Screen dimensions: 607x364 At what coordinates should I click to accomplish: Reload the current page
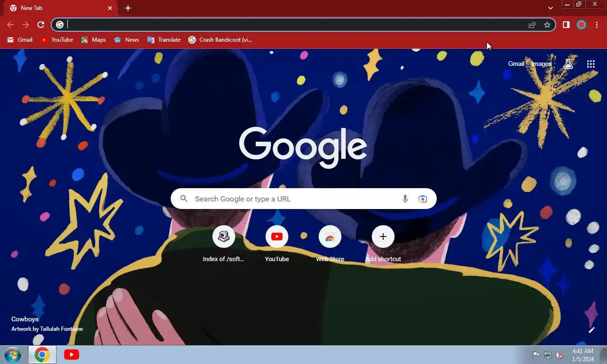point(41,25)
